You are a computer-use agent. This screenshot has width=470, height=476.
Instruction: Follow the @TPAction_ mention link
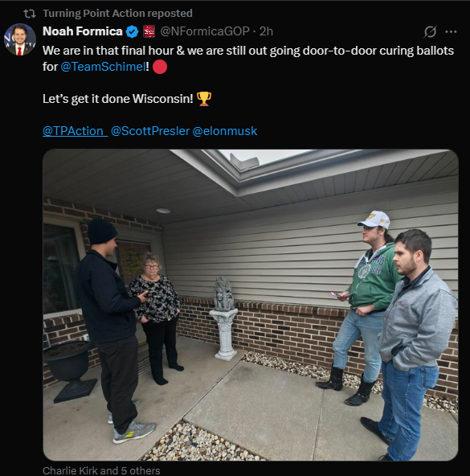click(76, 131)
